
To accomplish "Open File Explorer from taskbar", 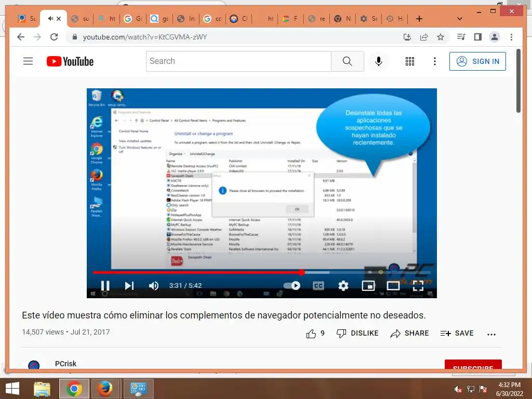I will click(x=42, y=389).
